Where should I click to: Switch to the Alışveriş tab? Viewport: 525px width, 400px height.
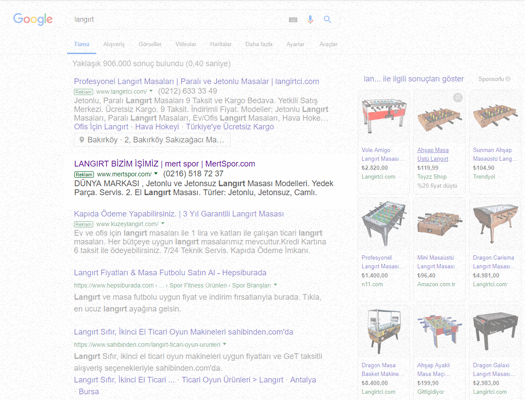point(114,44)
